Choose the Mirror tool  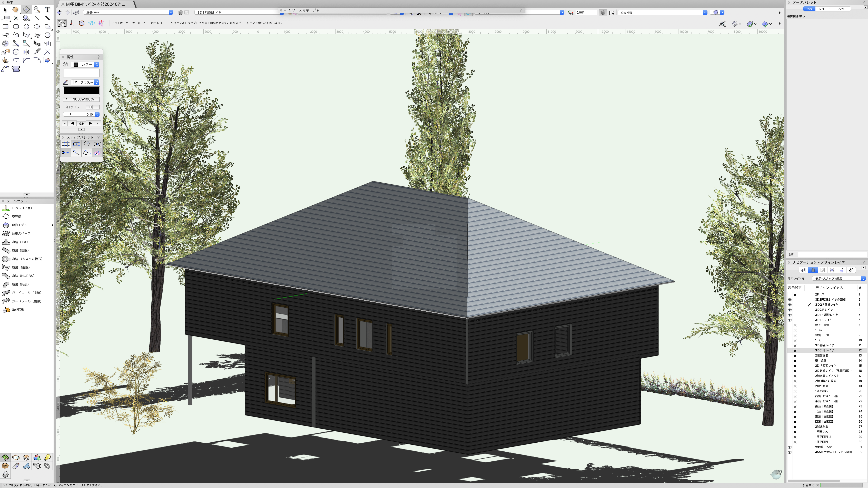(x=26, y=52)
